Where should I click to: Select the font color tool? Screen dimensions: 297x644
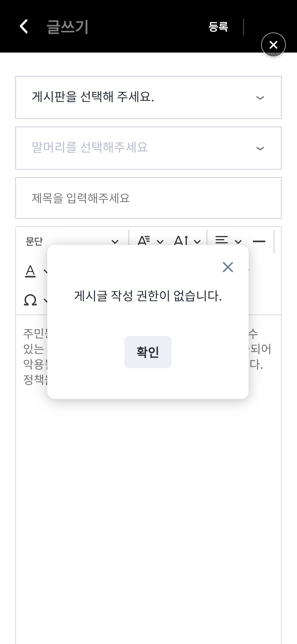(30, 271)
